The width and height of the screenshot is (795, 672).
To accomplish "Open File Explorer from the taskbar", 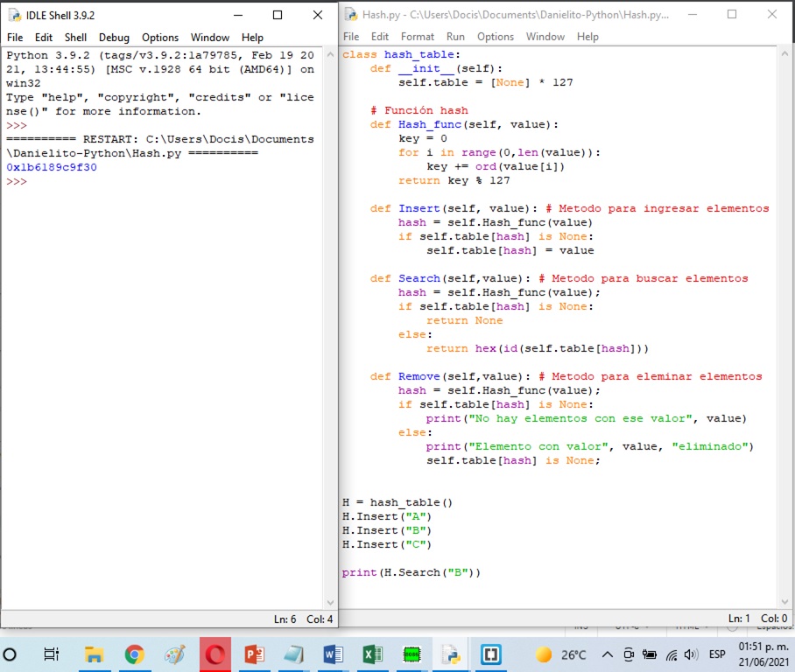I will tap(94, 654).
